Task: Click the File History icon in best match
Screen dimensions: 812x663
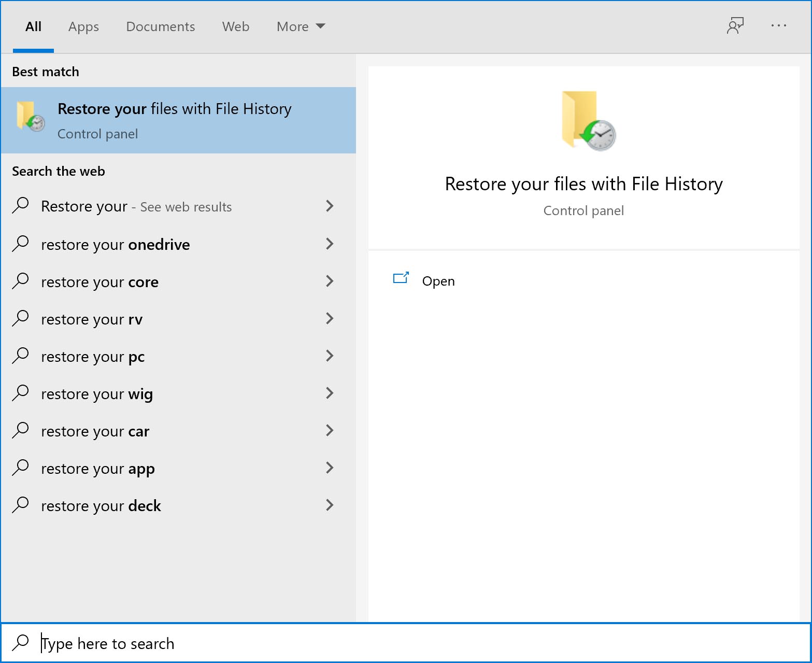Action: point(31,116)
